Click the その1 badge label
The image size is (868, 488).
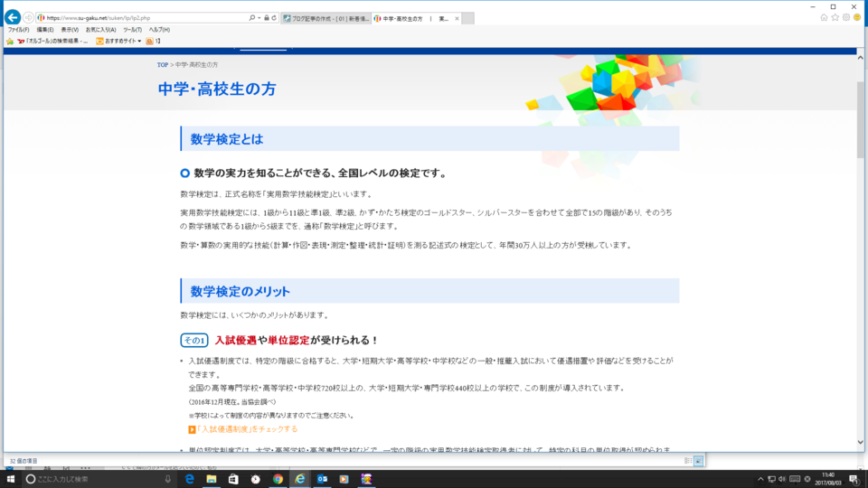[x=193, y=341]
